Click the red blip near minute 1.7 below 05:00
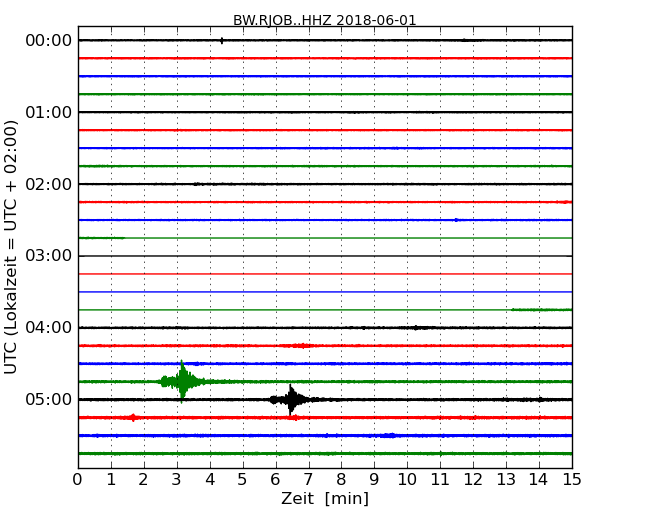The width and height of the screenshot is (650, 520). (x=133, y=418)
